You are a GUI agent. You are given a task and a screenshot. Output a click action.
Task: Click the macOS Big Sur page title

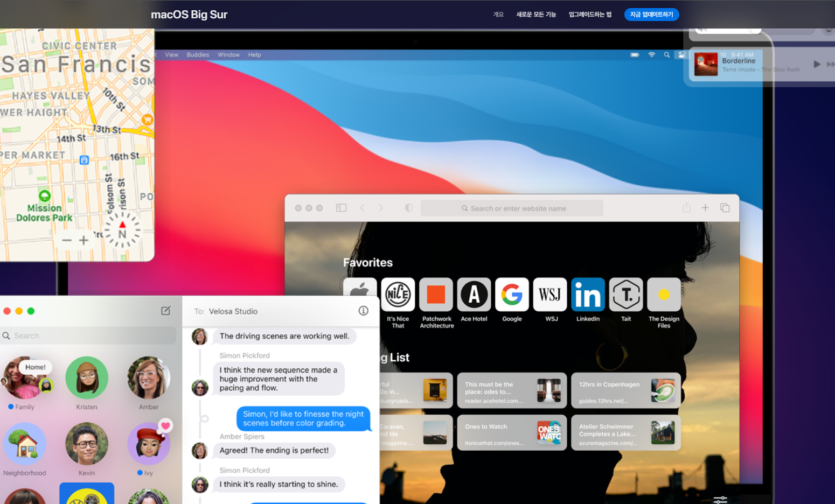coord(189,15)
